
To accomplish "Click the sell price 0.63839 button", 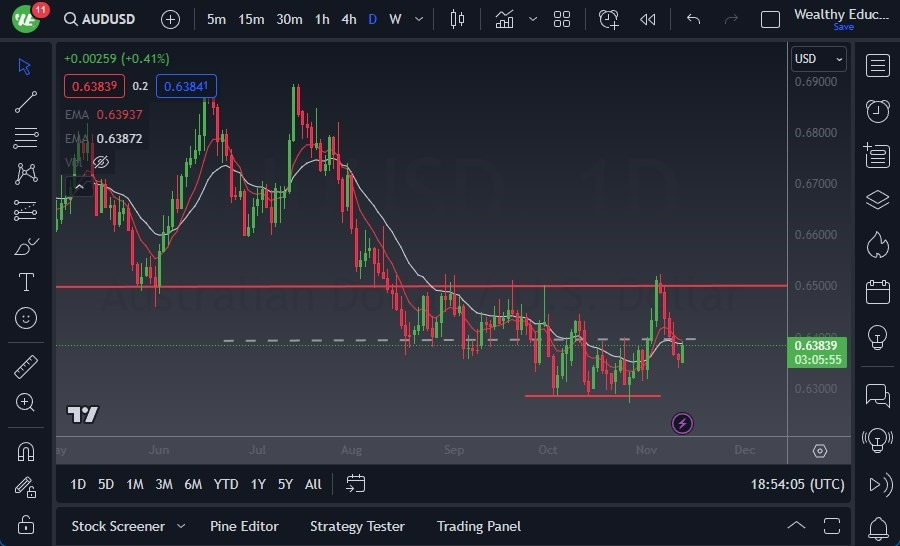I will [94, 86].
